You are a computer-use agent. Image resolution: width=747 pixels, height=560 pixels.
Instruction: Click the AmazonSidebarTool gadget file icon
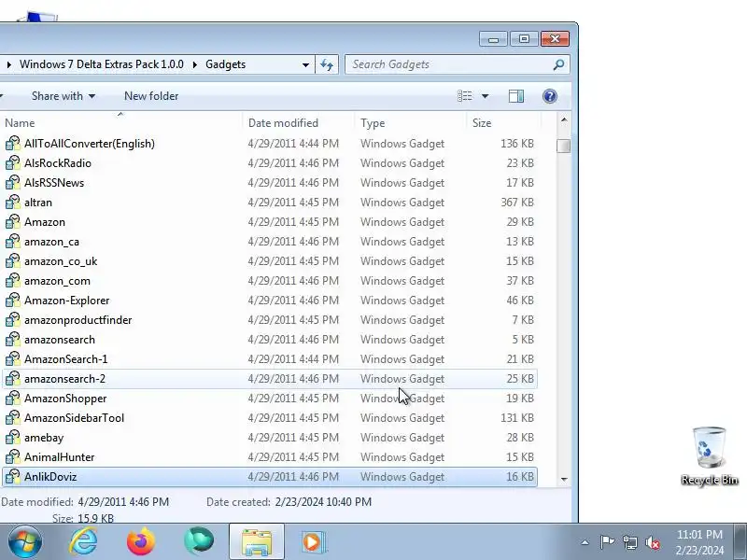point(13,417)
